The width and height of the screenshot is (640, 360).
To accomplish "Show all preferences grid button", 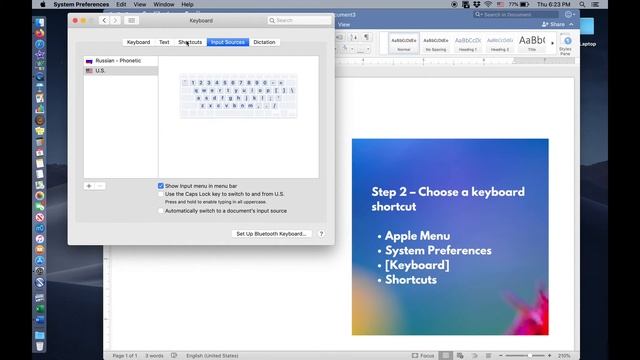I will coord(131,20).
